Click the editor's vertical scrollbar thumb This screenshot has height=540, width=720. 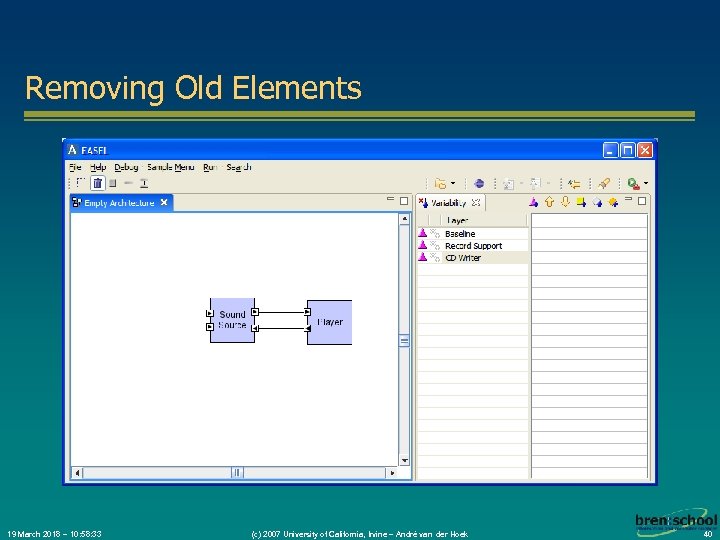click(404, 341)
